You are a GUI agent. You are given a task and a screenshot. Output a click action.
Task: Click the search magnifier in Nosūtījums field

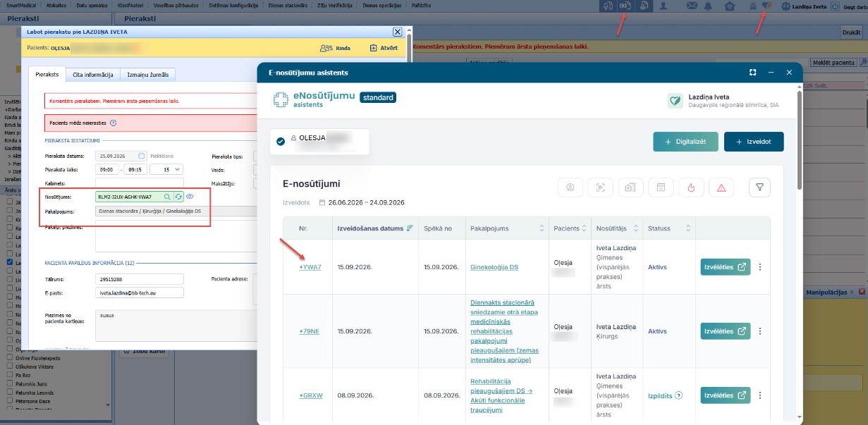click(167, 197)
